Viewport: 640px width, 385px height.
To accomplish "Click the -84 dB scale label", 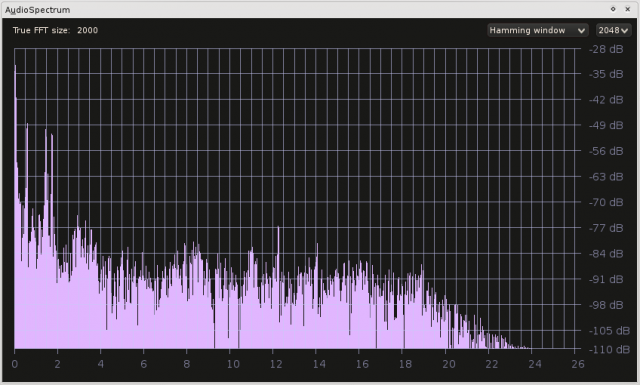I will point(606,254).
